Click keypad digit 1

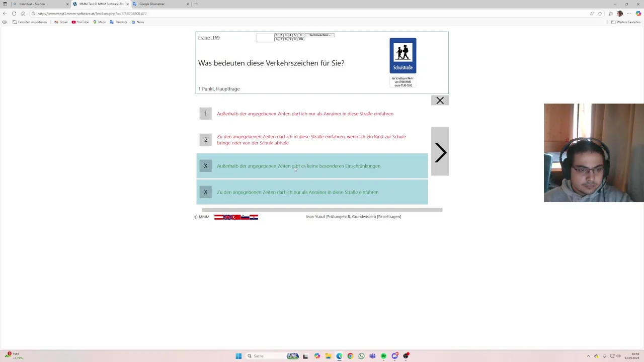277,35
